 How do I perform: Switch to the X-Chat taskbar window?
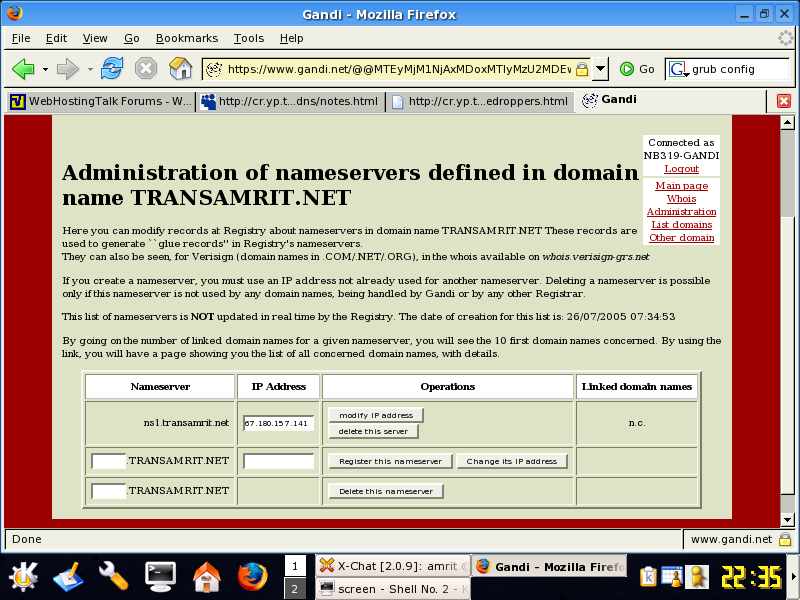(x=393, y=566)
